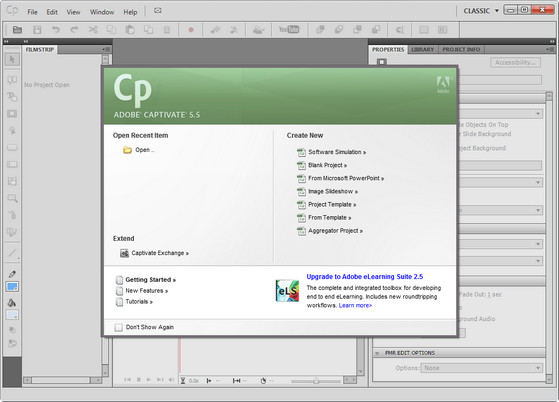559x402 pixels.
Task: Select the FILMSTRIP tab
Action: coord(40,50)
